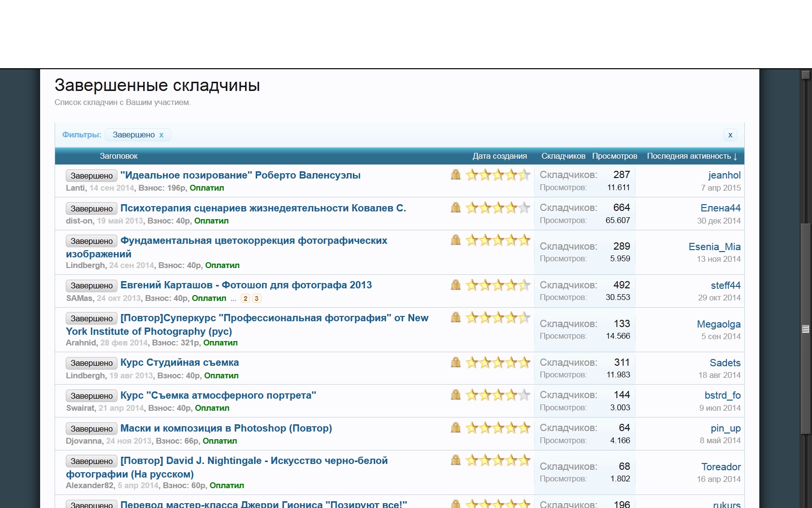Click the stars next to "Фундаментальная цветокоррекция" thread

(x=498, y=240)
